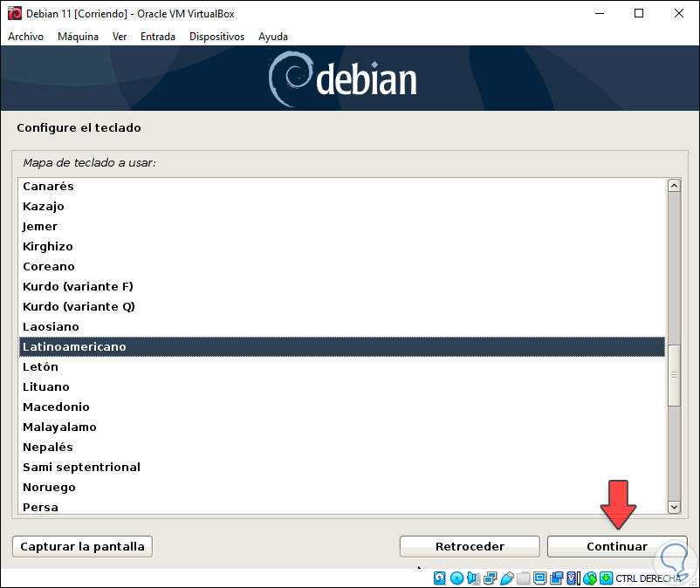
Task: Select the Noruego keymap
Action: pyautogui.click(x=342, y=487)
